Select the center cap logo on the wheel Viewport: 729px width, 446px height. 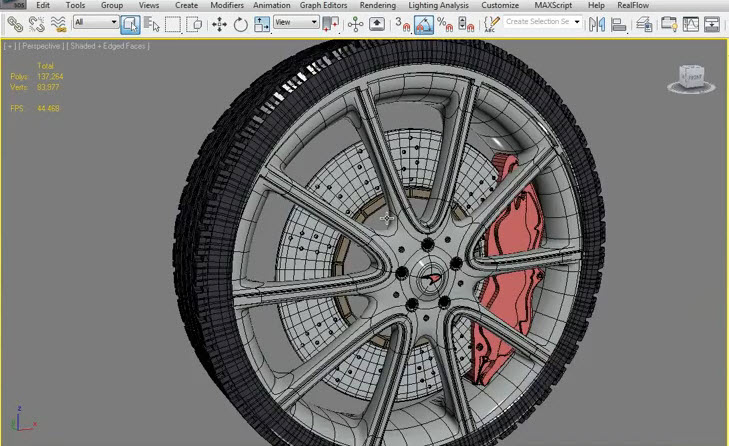[x=429, y=279]
